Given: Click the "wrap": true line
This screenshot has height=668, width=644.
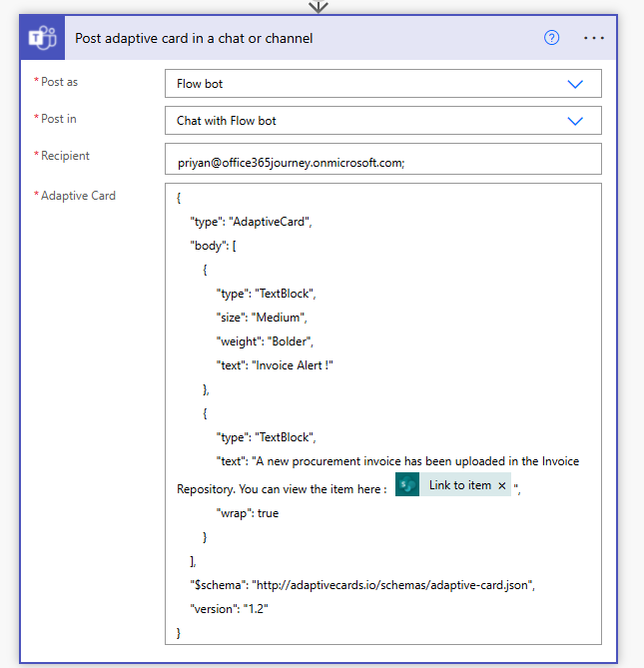Looking at the screenshot, I should point(248,513).
